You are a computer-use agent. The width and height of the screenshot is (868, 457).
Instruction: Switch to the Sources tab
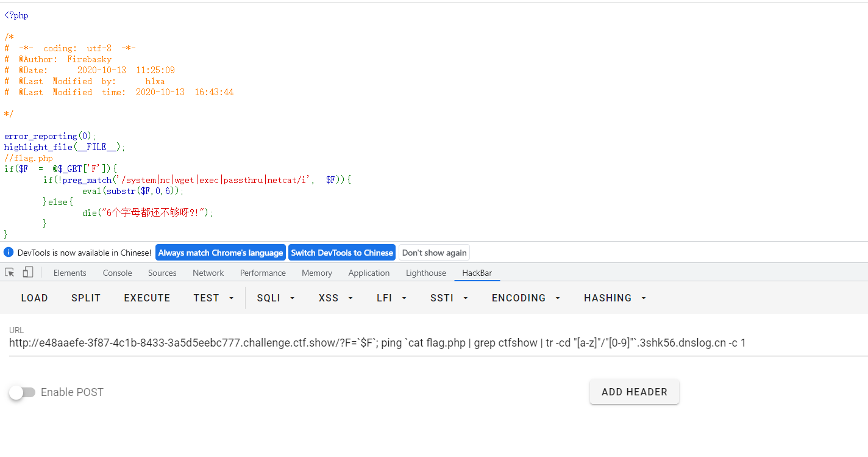(162, 273)
